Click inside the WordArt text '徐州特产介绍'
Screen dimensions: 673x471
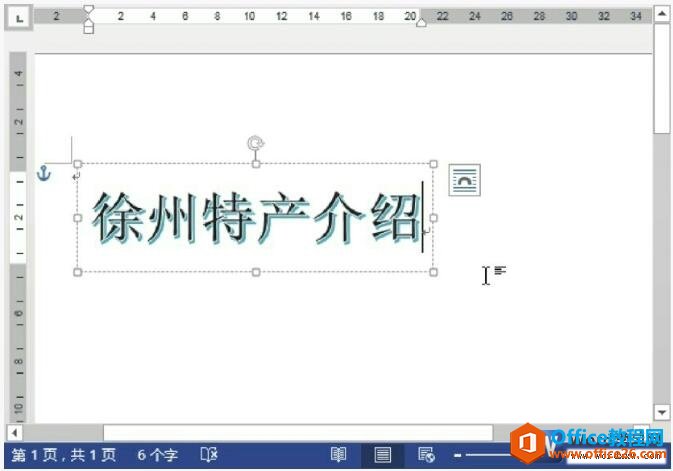tap(256, 219)
